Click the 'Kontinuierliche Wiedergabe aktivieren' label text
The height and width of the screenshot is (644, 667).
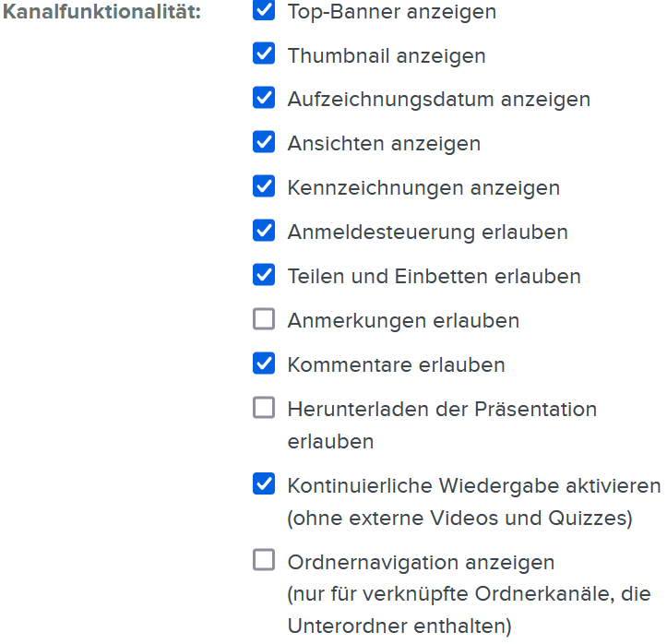[474, 485]
